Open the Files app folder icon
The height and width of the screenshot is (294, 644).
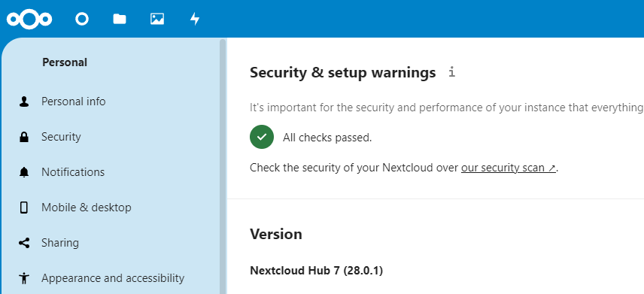pos(120,19)
